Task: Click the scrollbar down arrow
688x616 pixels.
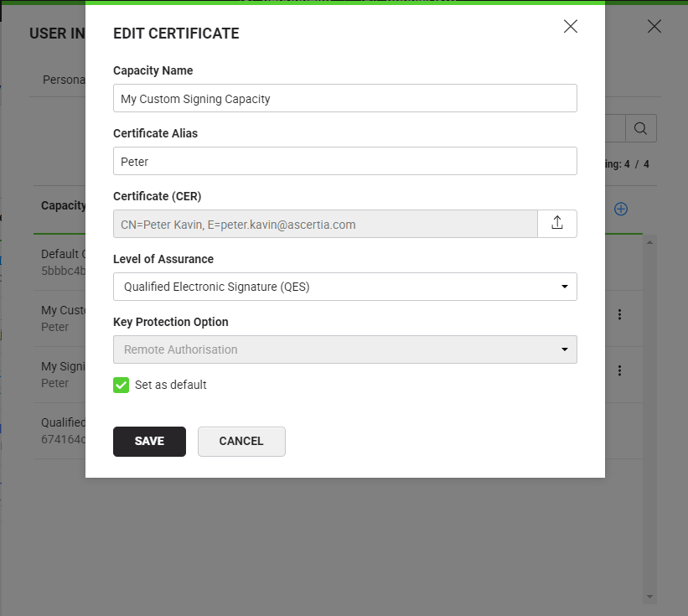Action: [649, 598]
